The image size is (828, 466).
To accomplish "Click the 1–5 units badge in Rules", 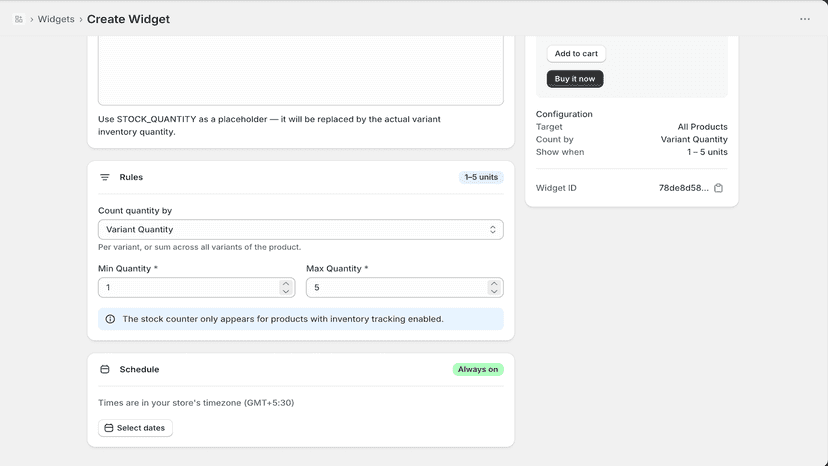I will 481,177.
